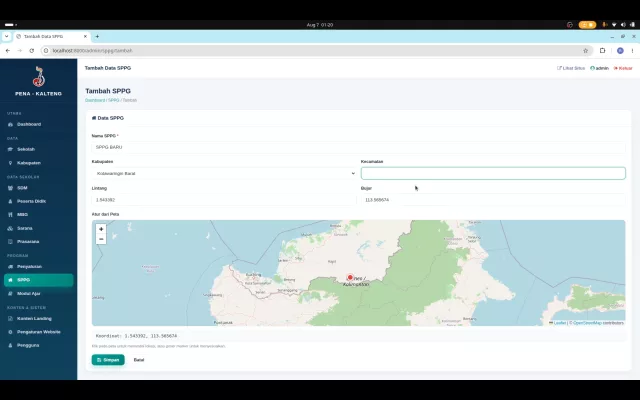This screenshot has height=400, width=640.
Task: Open Peserta Didik in the sidebar
Action: coord(31,201)
